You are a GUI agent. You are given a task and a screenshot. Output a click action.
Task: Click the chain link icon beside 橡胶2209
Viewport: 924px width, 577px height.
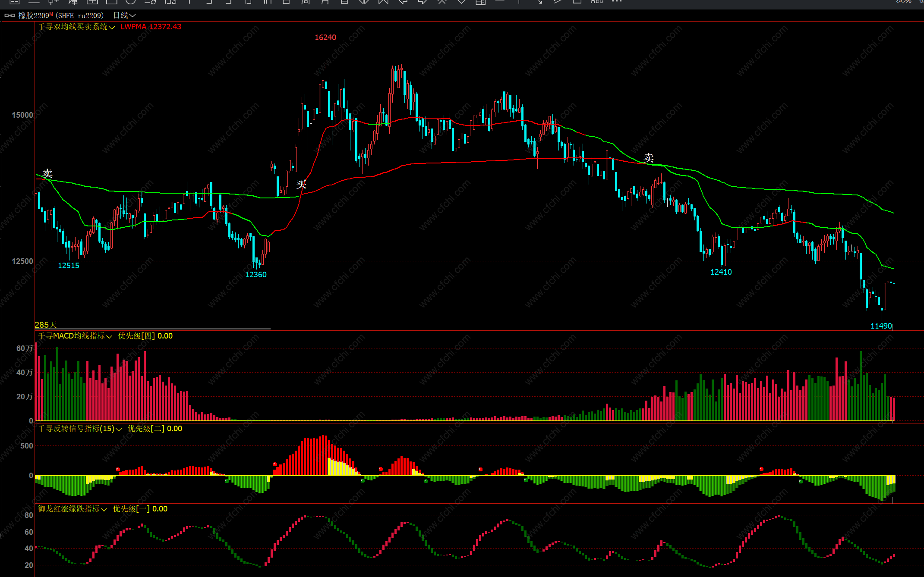(9, 16)
